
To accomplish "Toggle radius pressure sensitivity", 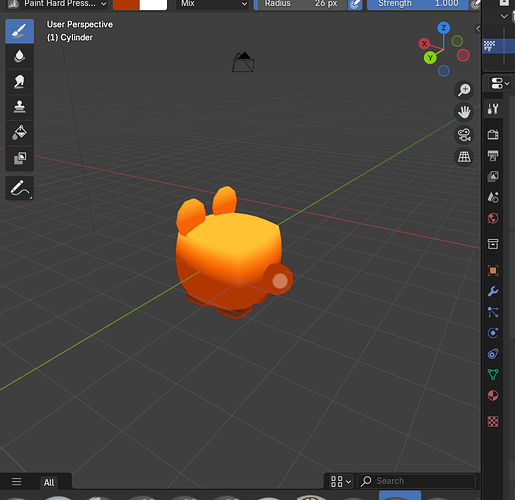I will (x=355, y=4).
